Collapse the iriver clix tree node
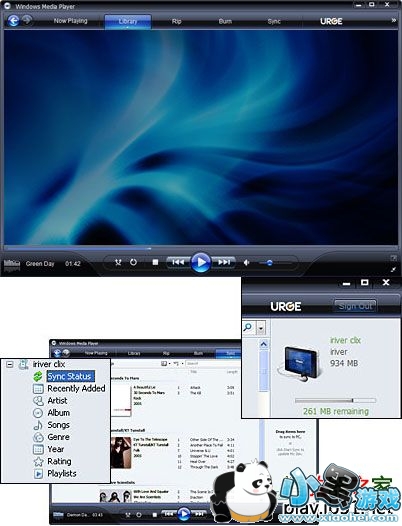 [x=10, y=364]
